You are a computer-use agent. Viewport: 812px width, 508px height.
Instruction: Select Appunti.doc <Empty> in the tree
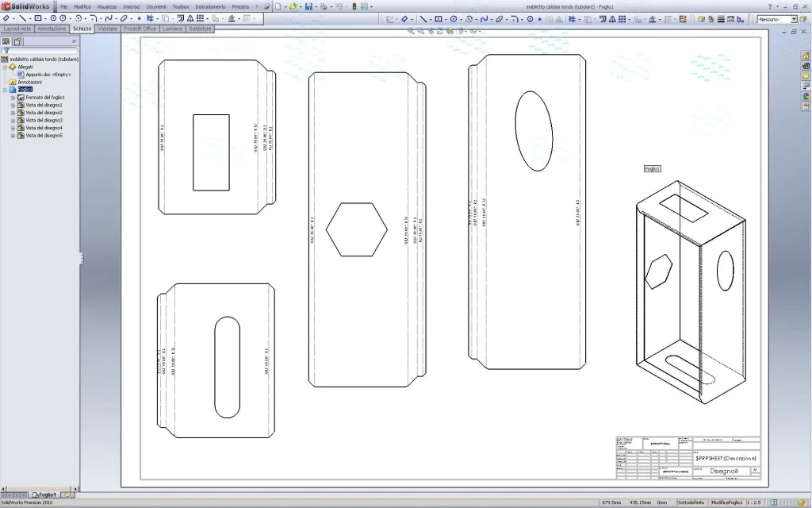pyautogui.click(x=48, y=75)
